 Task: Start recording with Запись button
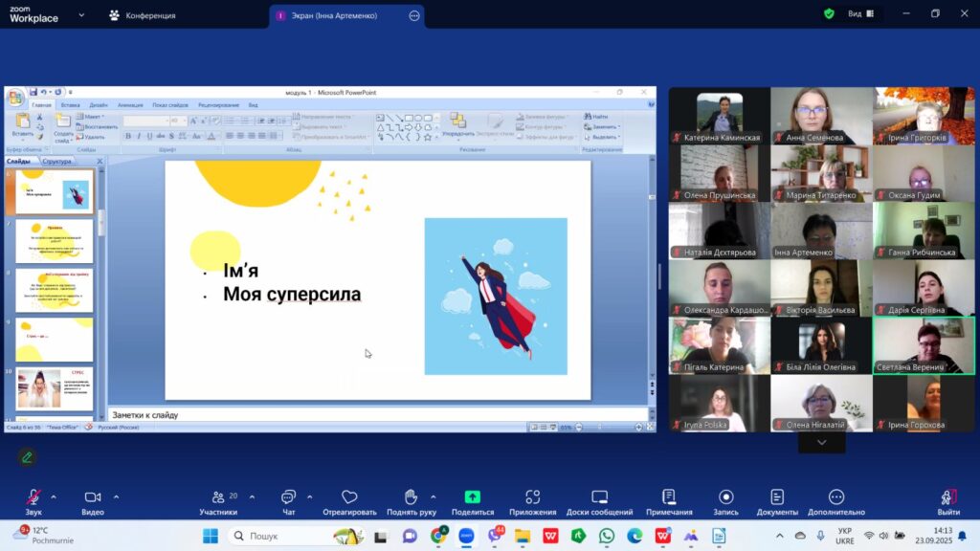coord(725,497)
